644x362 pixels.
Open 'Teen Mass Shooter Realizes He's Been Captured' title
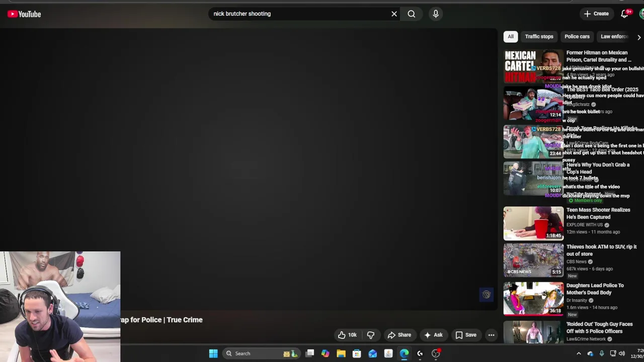point(598,214)
